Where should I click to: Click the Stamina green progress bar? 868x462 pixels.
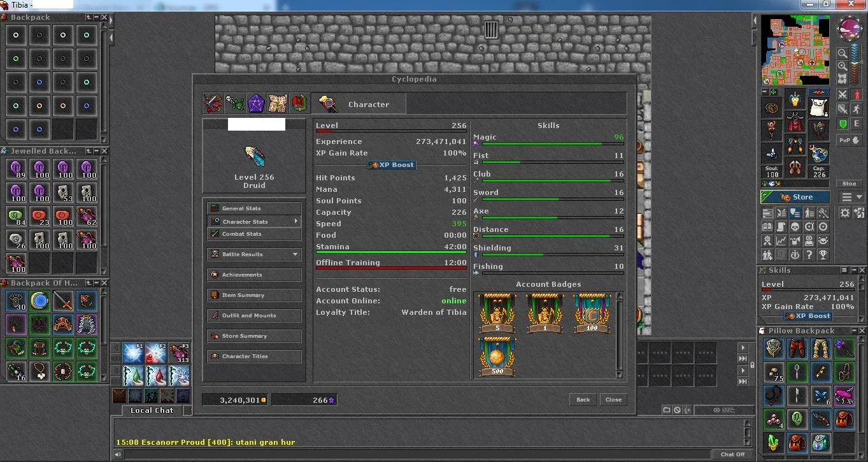click(x=391, y=252)
